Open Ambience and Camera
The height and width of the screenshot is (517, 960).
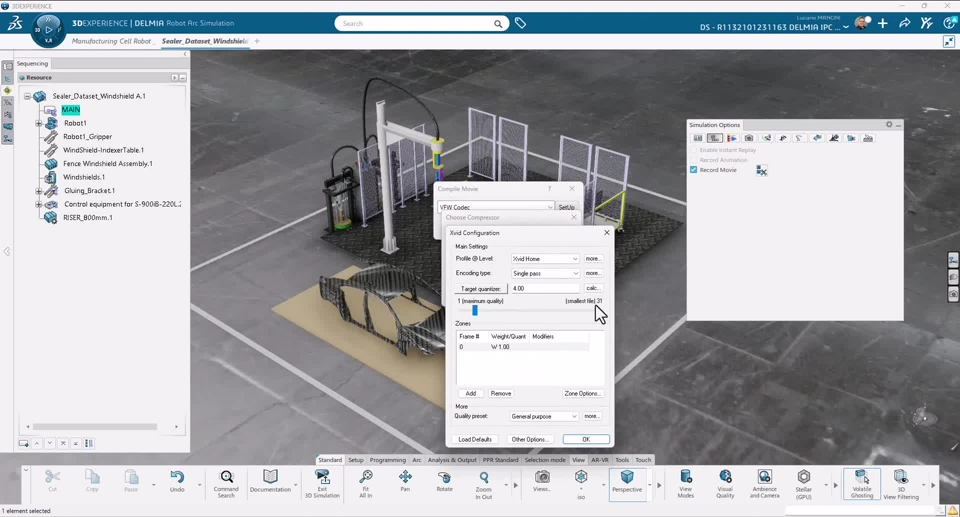(x=765, y=484)
